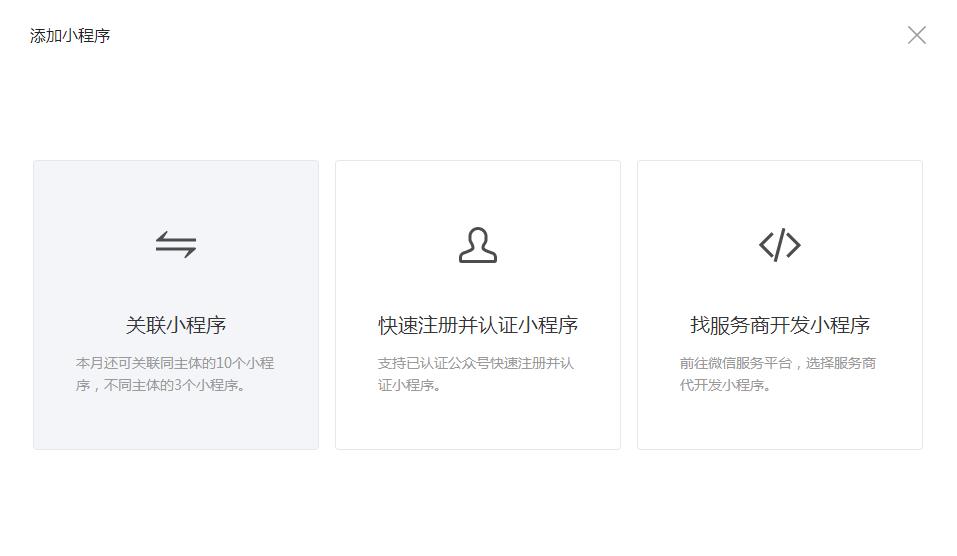Click the 添加小程序 dialog heading

[70, 36]
